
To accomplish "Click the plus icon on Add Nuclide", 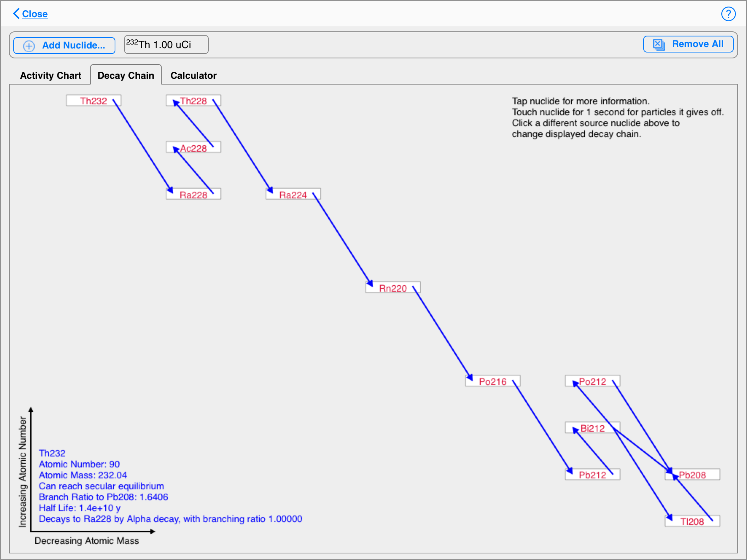I will pos(29,46).
